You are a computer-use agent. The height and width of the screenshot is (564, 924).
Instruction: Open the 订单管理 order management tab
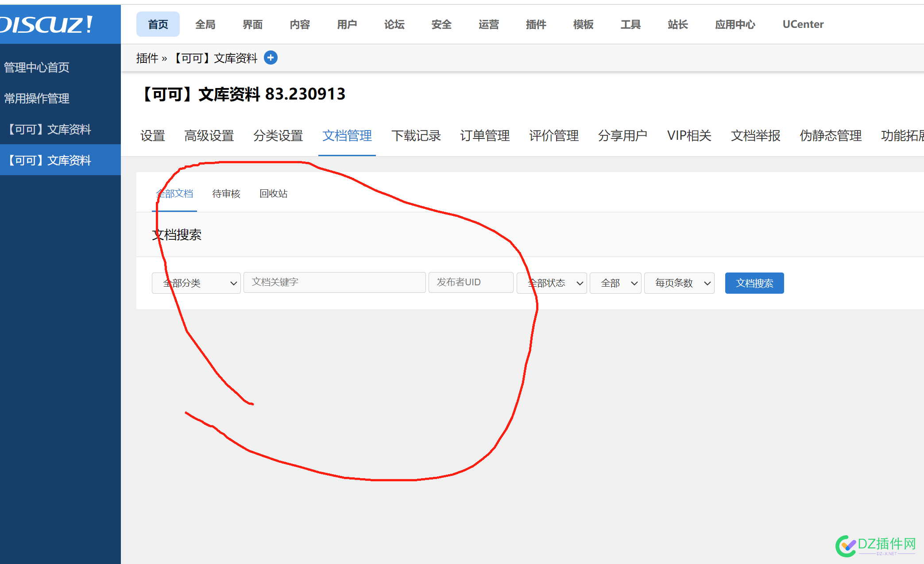click(484, 136)
